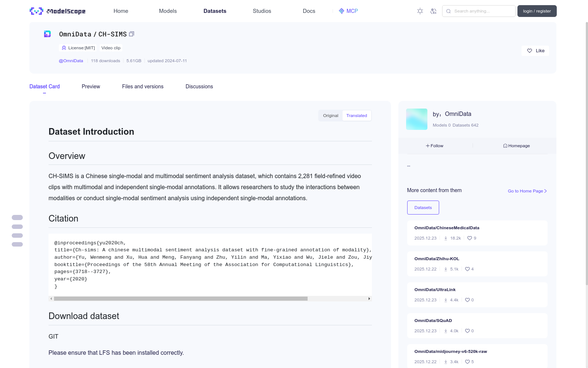
Task: Click the download icon on UltraLink card
Action: click(446, 300)
